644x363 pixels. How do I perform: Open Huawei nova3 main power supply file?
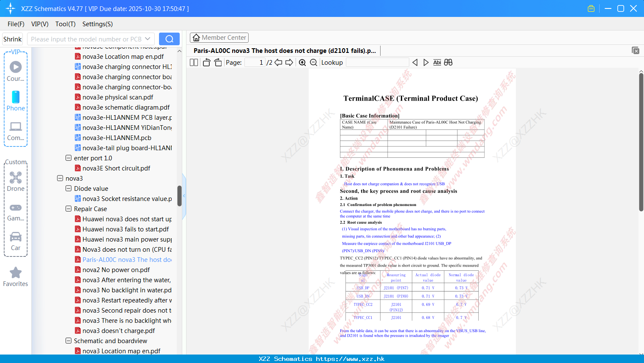coord(127,239)
